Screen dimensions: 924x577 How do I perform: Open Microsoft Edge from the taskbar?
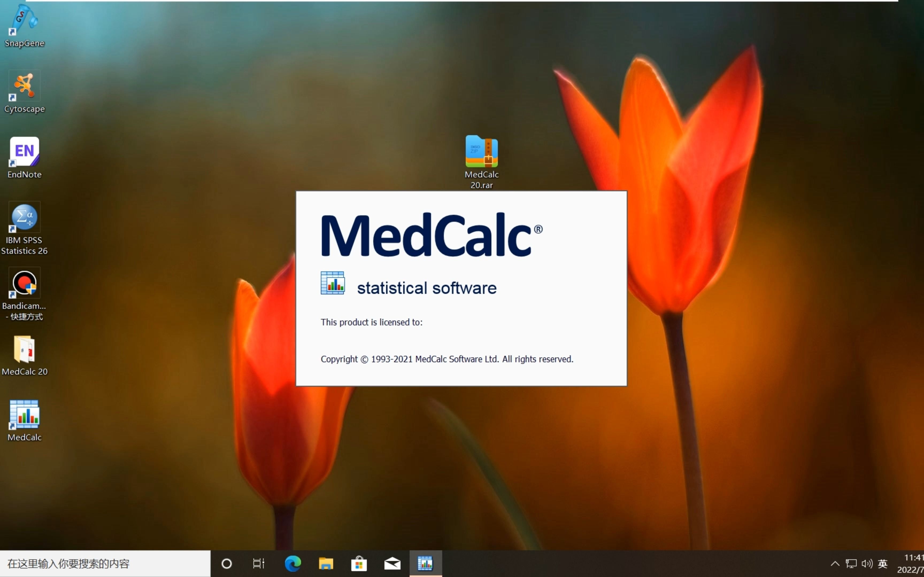pos(293,564)
